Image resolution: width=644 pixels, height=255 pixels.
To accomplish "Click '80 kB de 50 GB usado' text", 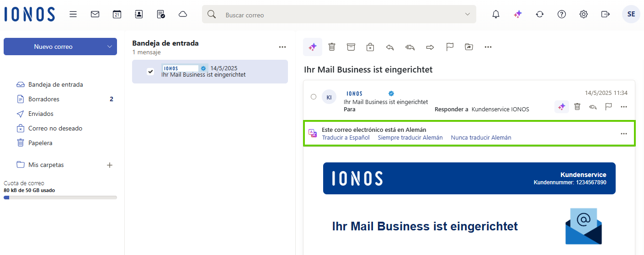I will tap(29, 190).
